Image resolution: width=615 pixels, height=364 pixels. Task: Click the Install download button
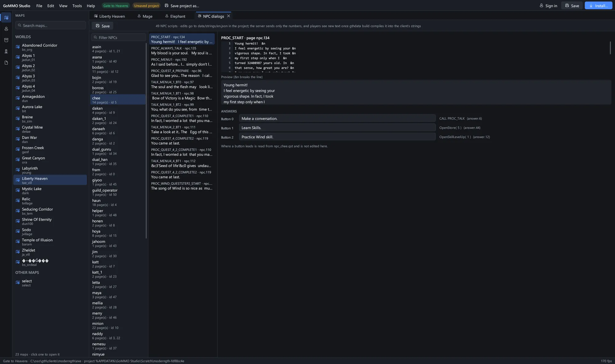click(598, 6)
